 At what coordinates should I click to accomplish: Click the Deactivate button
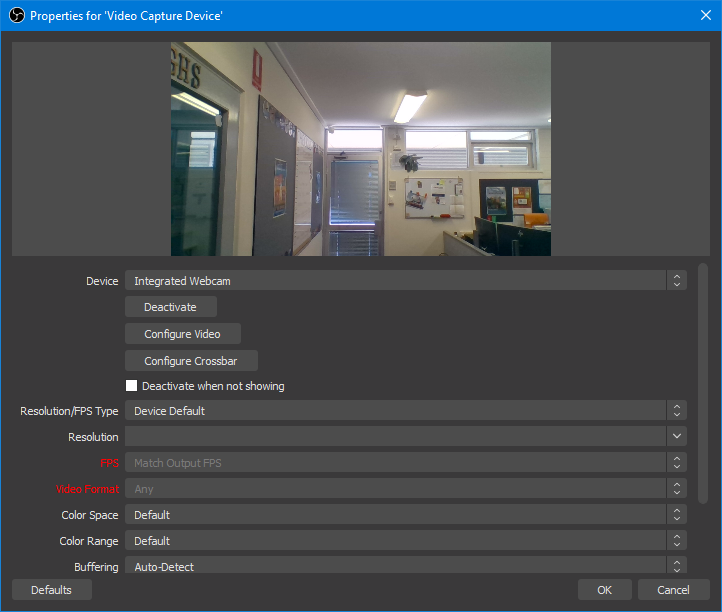[171, 307]
